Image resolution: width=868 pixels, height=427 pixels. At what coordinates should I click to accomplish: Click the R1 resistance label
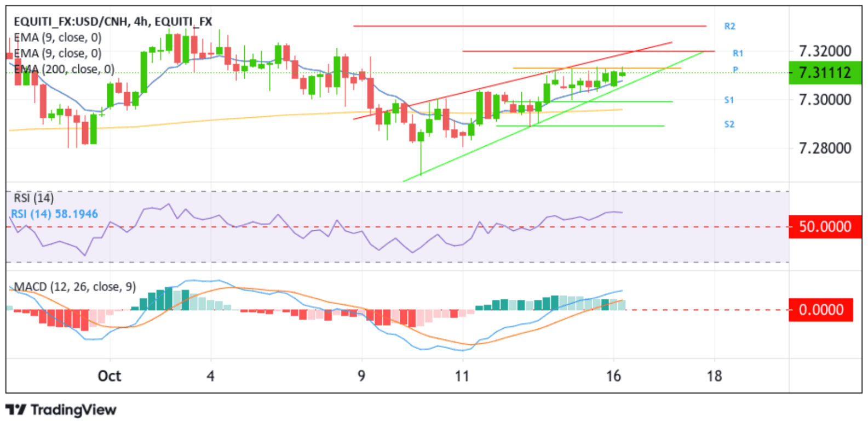coord(738,53)
